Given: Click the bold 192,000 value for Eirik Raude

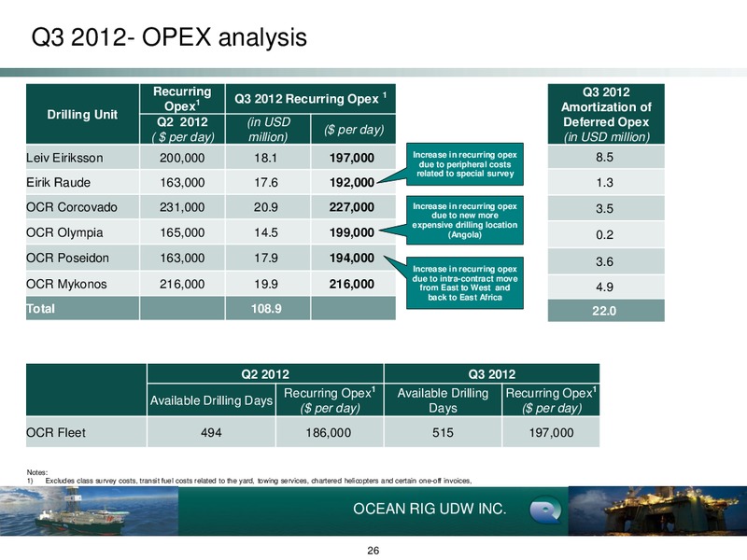Looking at the screenshot, I should pos(352,182).
